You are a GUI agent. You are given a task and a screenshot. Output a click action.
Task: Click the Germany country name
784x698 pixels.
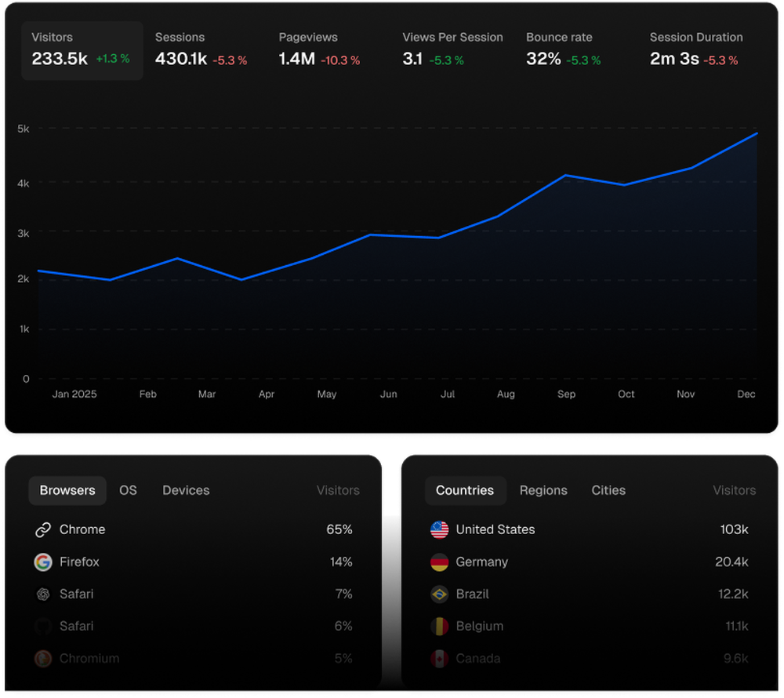tap(482, 562)
